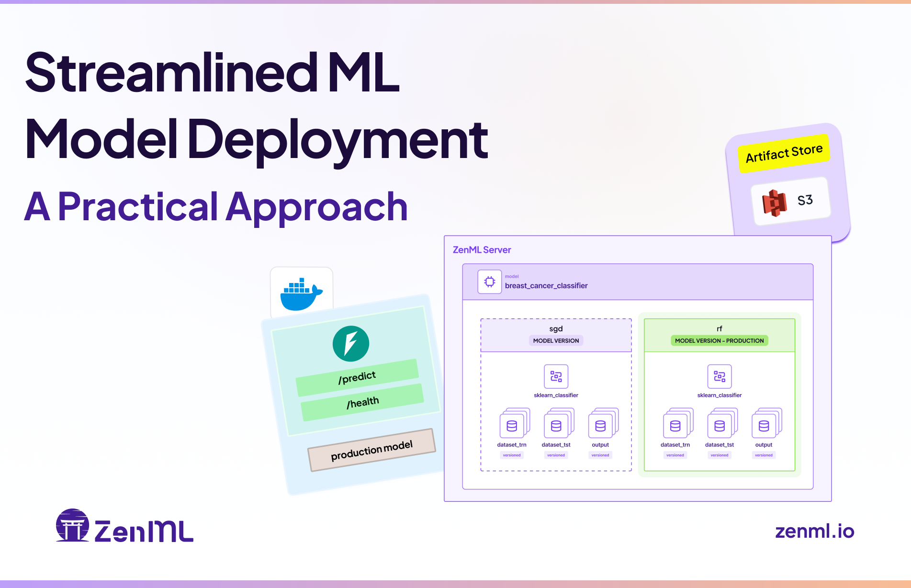Select the sklearn_classifier icon in rf version
This screenshot has height=588, width=911.
coord(720,376)
